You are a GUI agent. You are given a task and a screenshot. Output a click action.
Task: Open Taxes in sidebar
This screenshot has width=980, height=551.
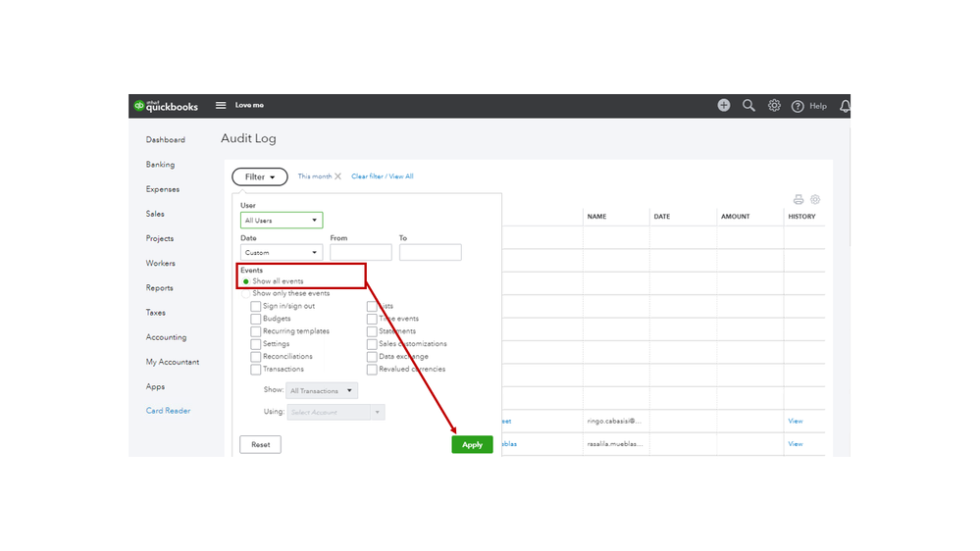click(156, 313)
